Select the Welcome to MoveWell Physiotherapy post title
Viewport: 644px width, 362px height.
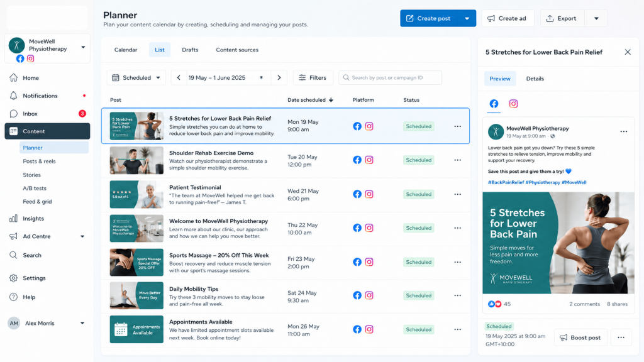218,221
